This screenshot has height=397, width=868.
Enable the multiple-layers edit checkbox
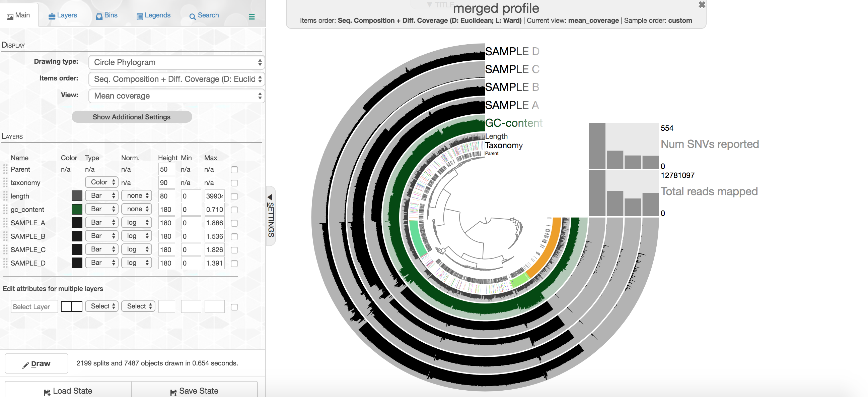[234, 307]
